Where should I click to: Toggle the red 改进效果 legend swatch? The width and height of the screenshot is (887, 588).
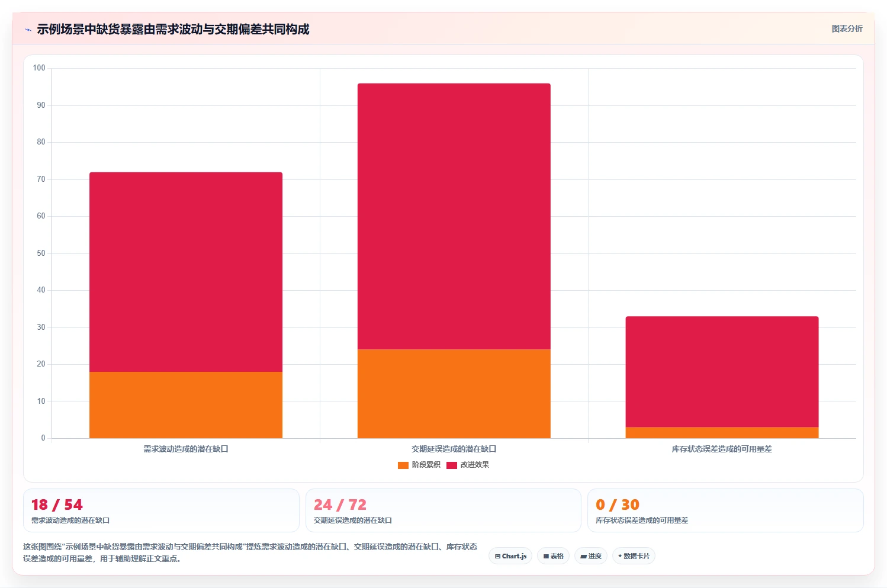tap(452, 465)
